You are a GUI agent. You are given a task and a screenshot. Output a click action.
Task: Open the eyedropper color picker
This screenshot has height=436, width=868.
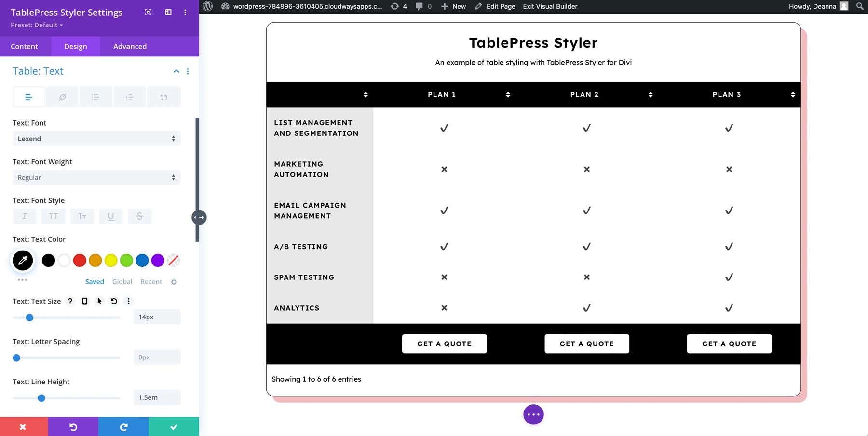(23, 261)
